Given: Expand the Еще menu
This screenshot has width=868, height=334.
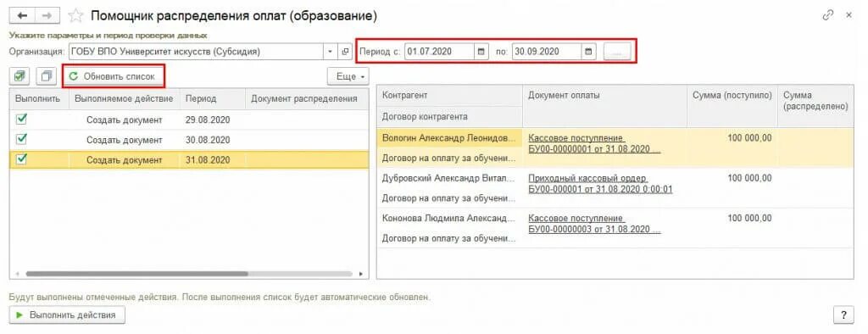Looking at the screenshot, I should [x=348, y=76].
